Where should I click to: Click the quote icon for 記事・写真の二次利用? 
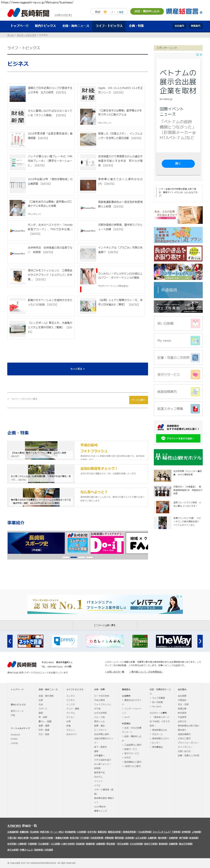[195, 357]
